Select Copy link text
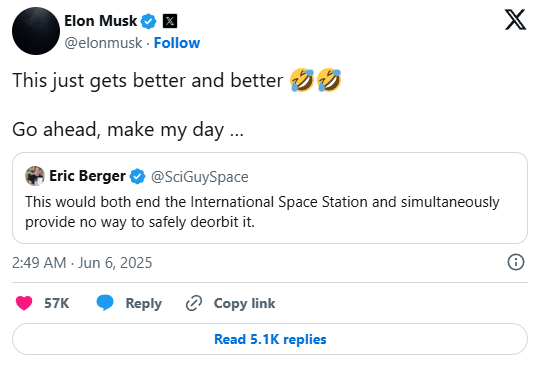 (x=244, y=303)
